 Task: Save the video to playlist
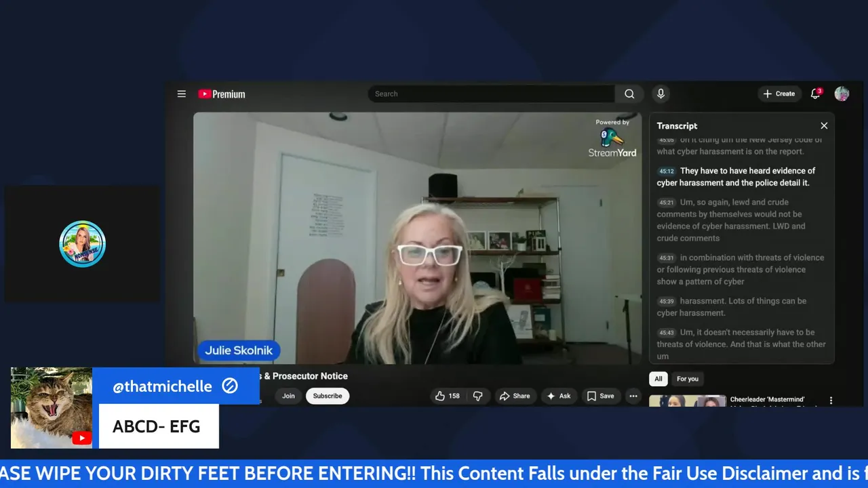click(601, 396)
